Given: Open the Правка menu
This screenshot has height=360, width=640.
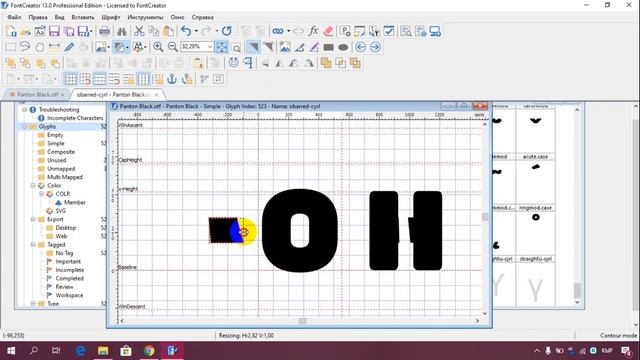Looking at the screenshot, I should point(38,17).
